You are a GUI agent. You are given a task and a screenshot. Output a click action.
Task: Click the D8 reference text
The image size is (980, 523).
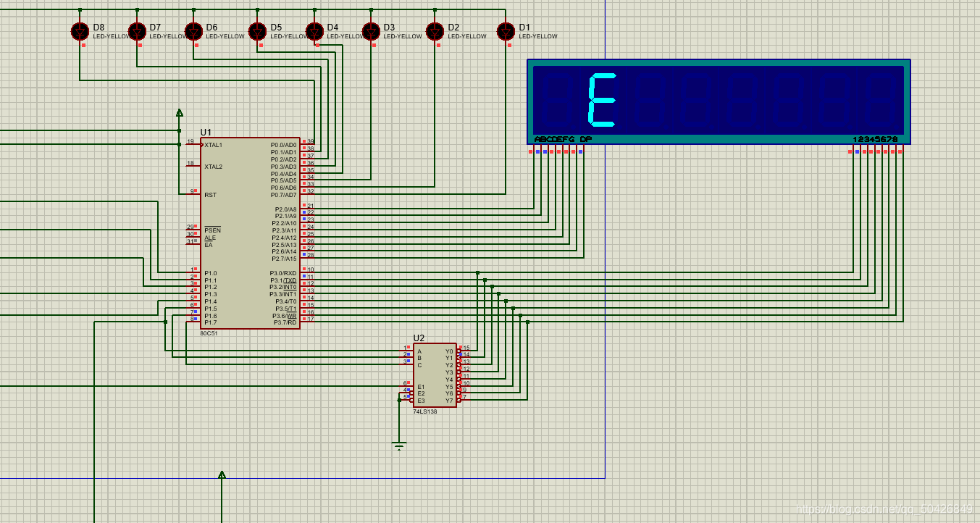click(99, 28)
